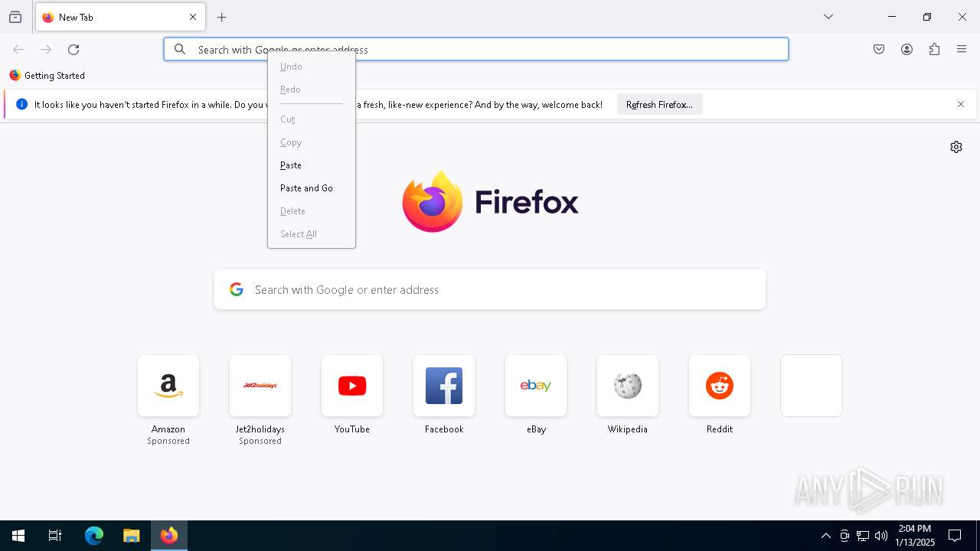This screenshot has width=980, height=551.
Task: Show hidden system tray icons
Action: point(825,536)
